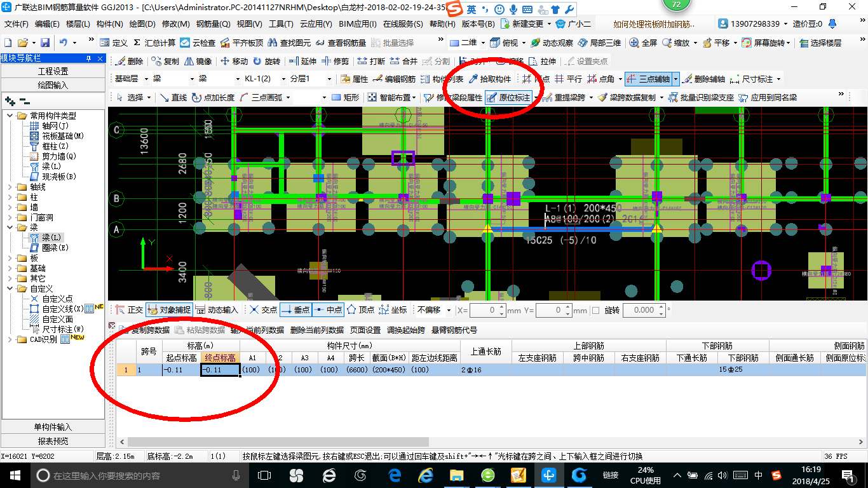Image resolution: width=868 pixels, height=488 pixels.
Task: Click 删除当前列数据 button
Action: pos(317,330)
